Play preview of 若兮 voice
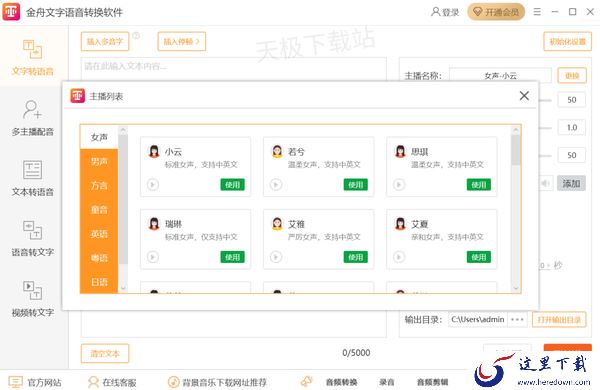 [276, 185]
